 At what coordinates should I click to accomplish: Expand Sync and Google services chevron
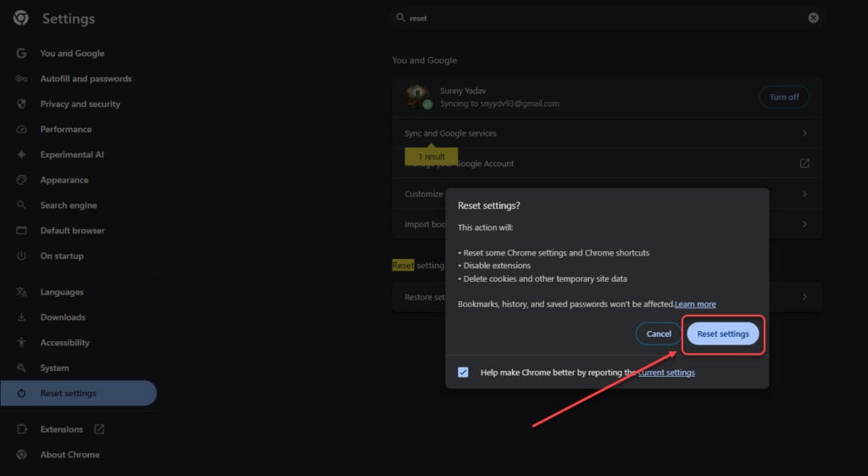[x=804, y=133]
